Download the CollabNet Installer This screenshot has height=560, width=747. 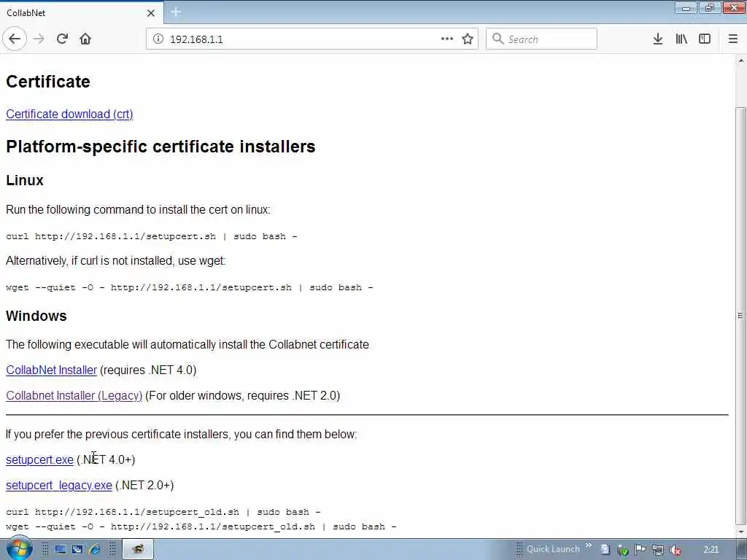click(52, 370)
